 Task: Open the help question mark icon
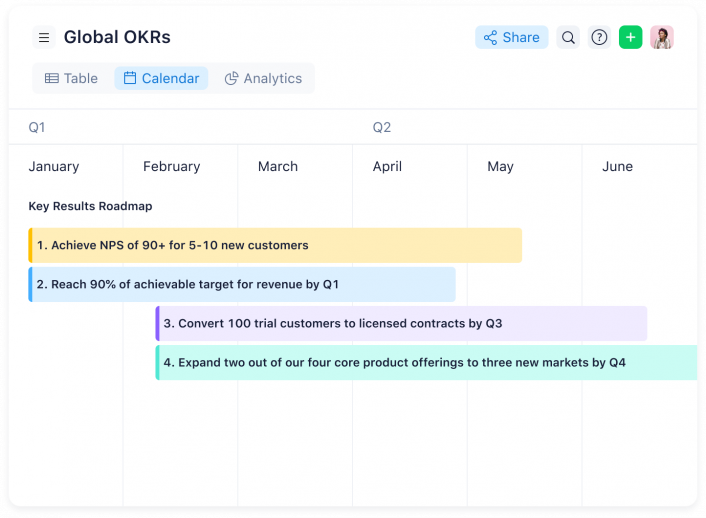pos(599,37)
